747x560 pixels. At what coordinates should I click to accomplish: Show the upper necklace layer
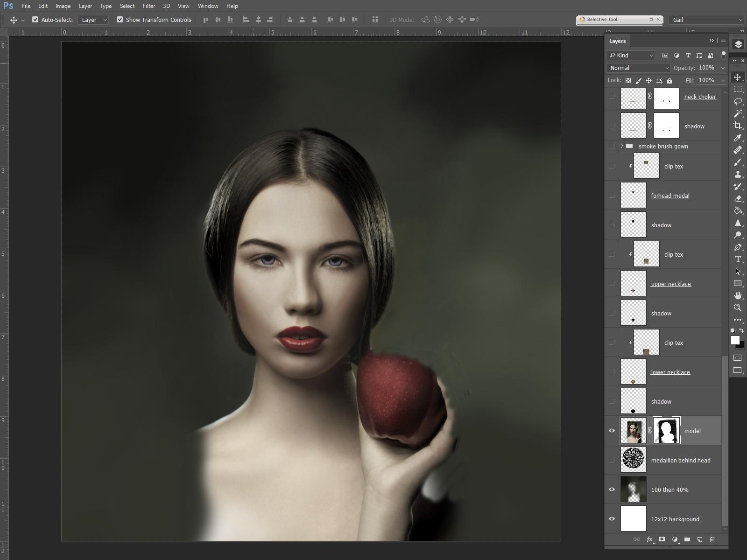pos(612,283)
